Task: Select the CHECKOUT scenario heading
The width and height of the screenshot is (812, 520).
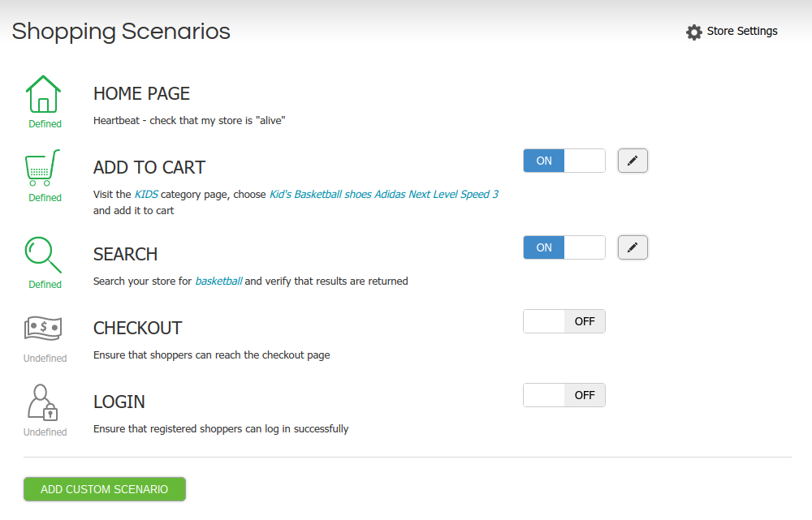Action: pos(137,329)
